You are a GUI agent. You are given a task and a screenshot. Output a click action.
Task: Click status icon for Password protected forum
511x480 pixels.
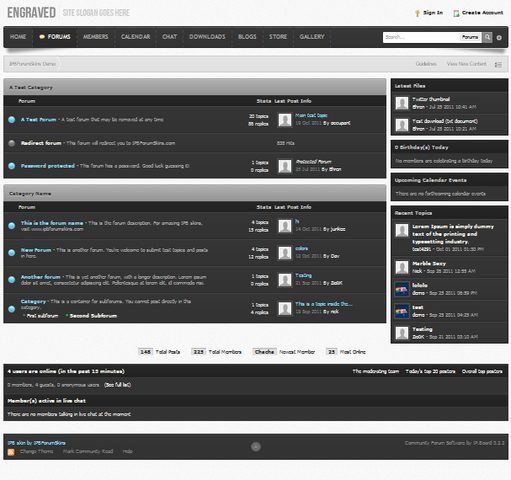pyautogui.click(x=12, y=166)
